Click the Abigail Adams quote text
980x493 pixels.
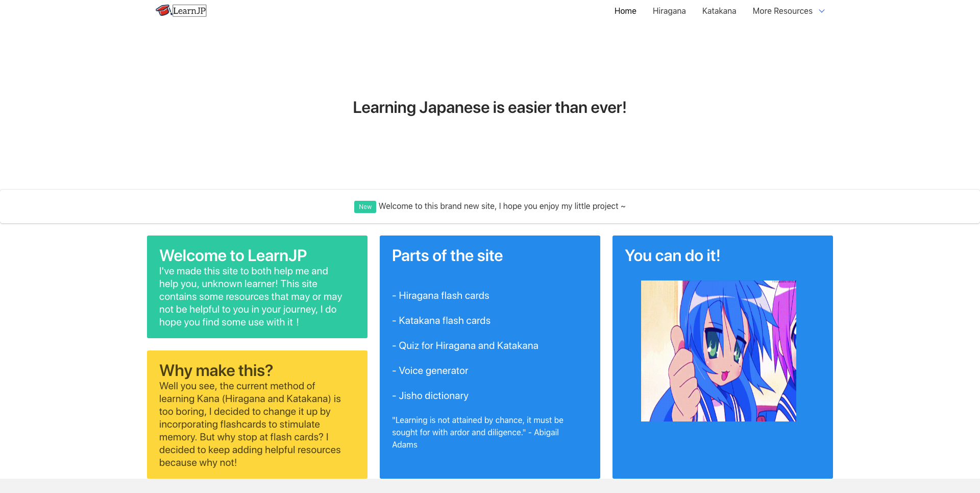[477, 432]
